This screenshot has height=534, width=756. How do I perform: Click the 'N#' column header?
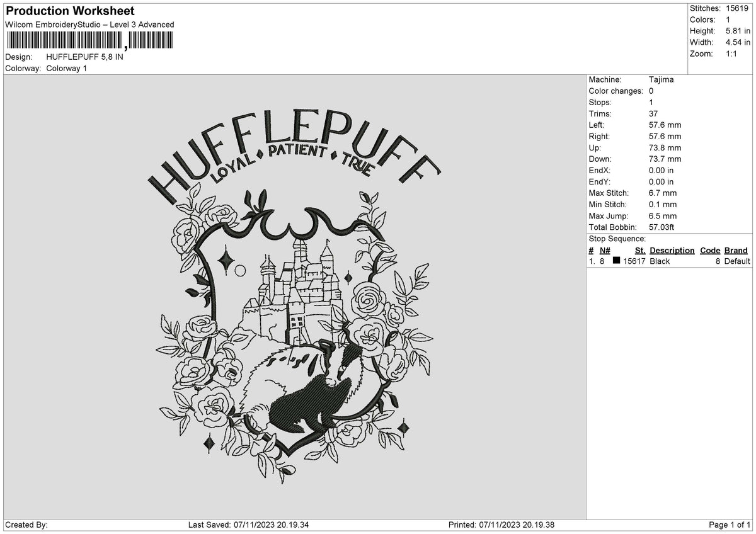pos(605,250)
